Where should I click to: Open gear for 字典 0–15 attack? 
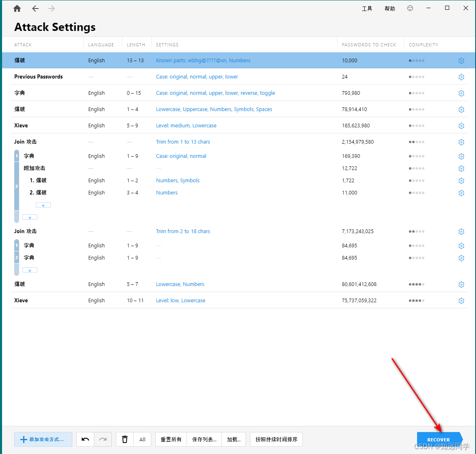[x=461, y=93]
